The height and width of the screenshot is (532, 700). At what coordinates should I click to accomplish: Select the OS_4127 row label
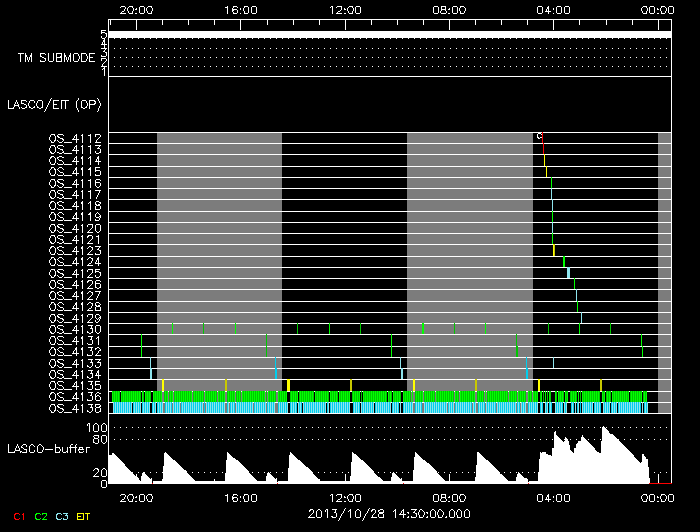(75, 296)
